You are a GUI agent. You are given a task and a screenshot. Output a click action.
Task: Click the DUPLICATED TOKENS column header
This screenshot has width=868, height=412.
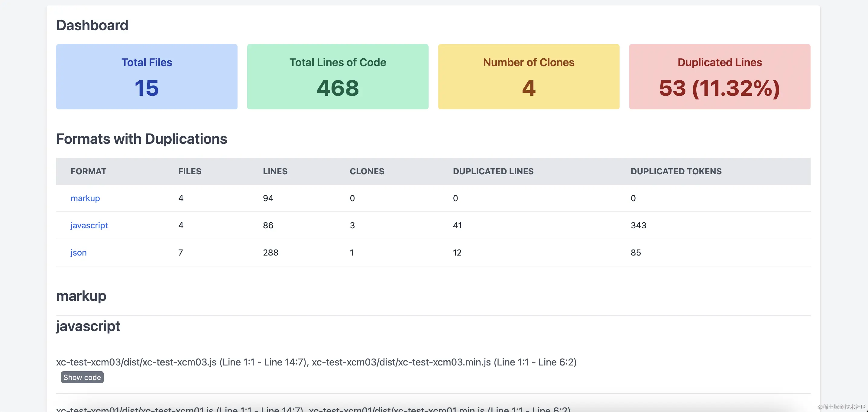[x=676, y=172]
